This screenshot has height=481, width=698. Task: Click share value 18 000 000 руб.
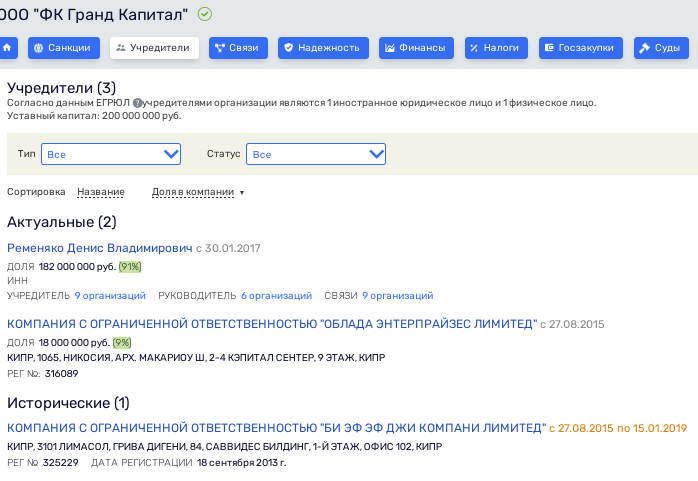(x=74, y=343)
